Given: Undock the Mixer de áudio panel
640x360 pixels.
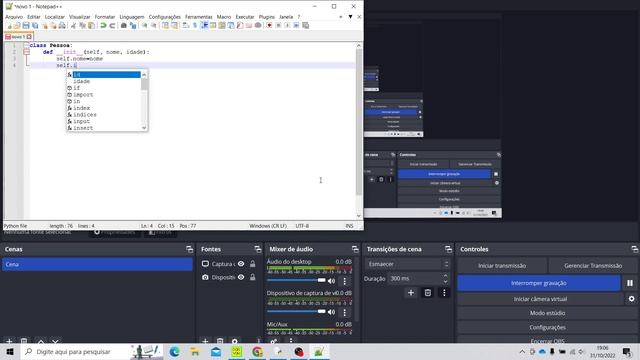Looking at the screenshot, I should coord(355,249).
